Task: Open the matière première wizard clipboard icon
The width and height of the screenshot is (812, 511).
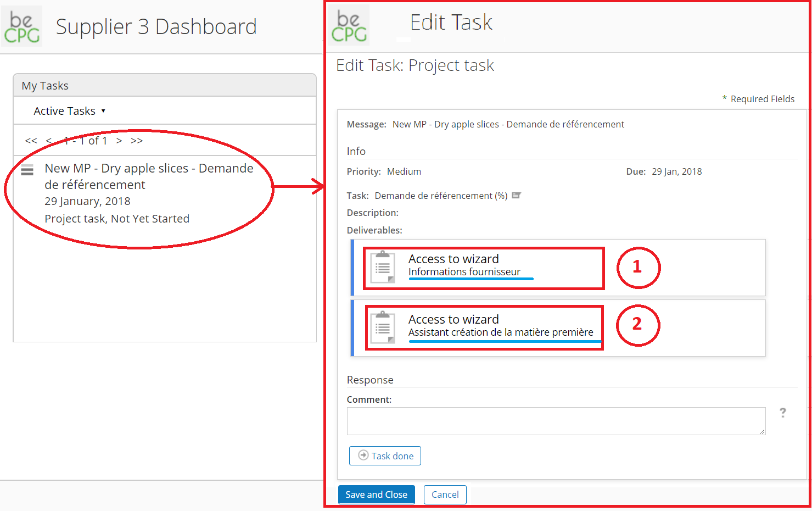Action: tap(383, 327)
